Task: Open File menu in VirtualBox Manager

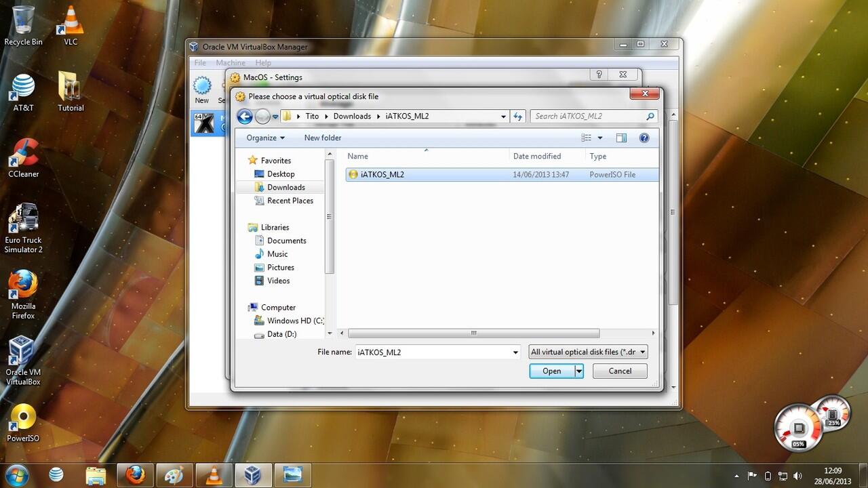Action: 200,63
